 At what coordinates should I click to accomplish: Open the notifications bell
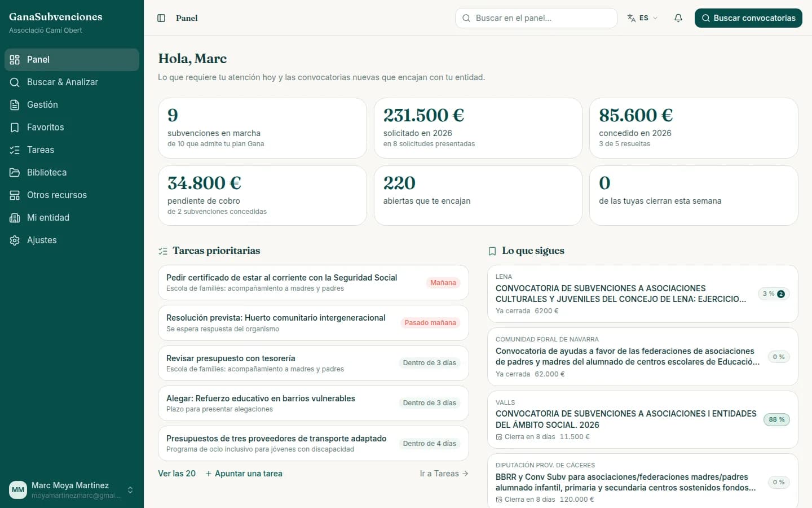678,18
